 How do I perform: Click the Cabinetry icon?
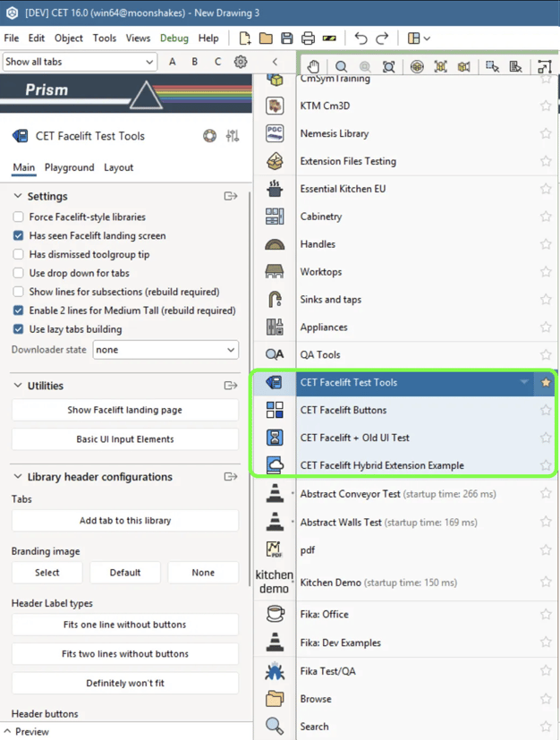[275, 217]
